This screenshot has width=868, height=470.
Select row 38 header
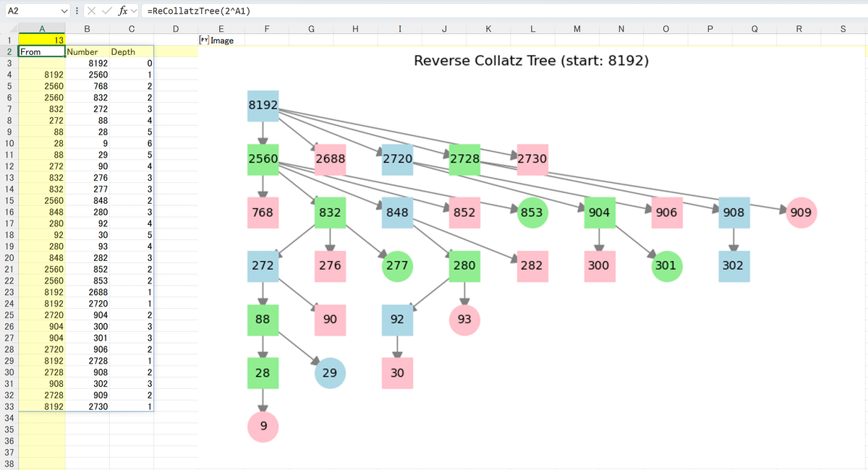click(x=8, y=464)
